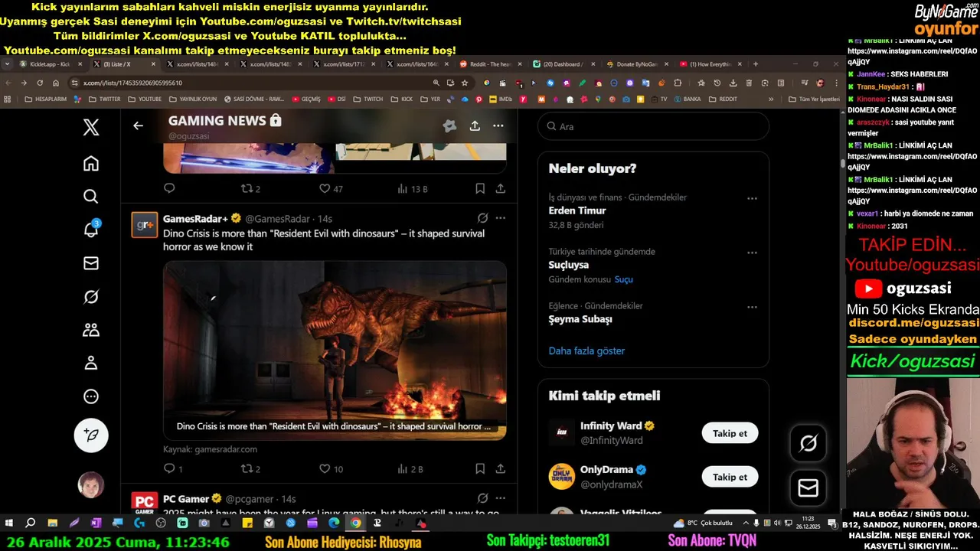980x551 pixels.
Task: View analytics of GamesRadar post
Action: (411, 468)
